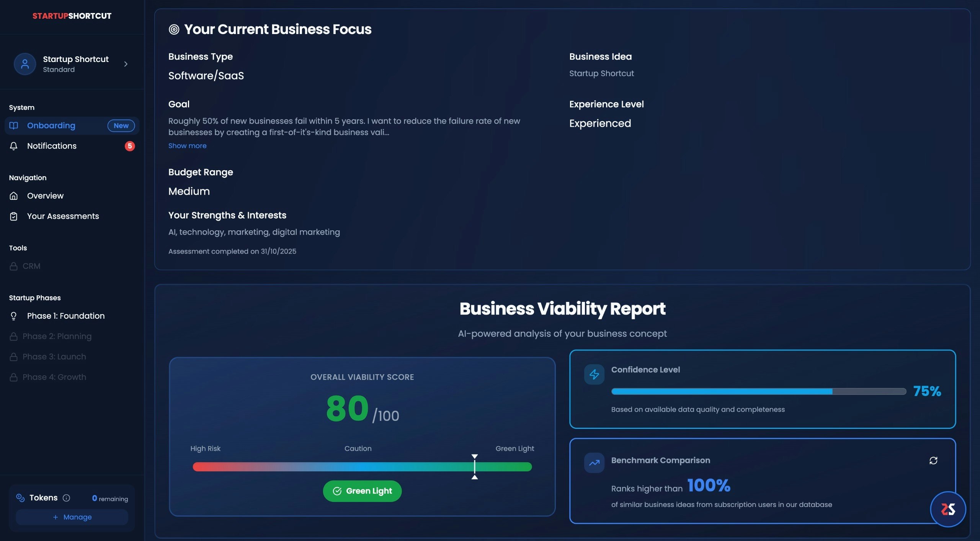Open Your Assessments
Image resolution: width=980 pixels, height=541 pixels.
tap(72, 216)
